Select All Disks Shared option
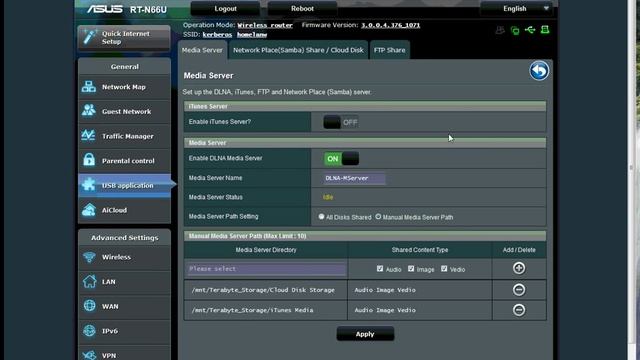The height and width of the screenshot is (360, 640). [x=322, y=217]
